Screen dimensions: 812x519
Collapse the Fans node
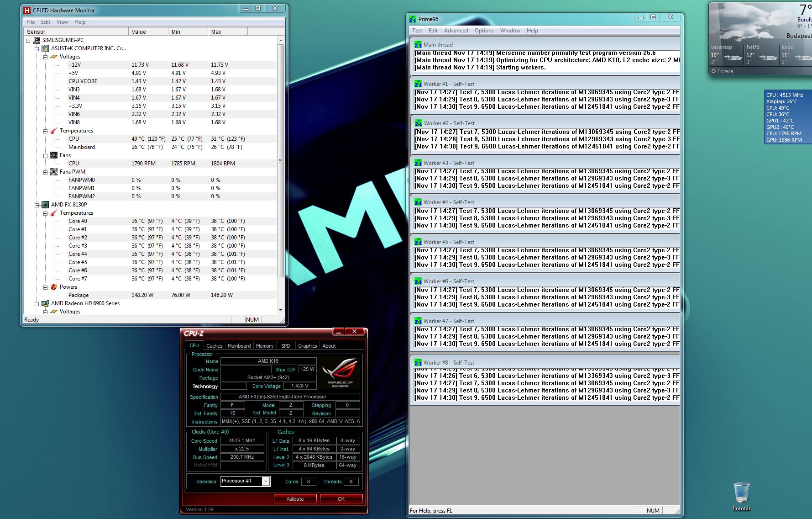(45, 155)
